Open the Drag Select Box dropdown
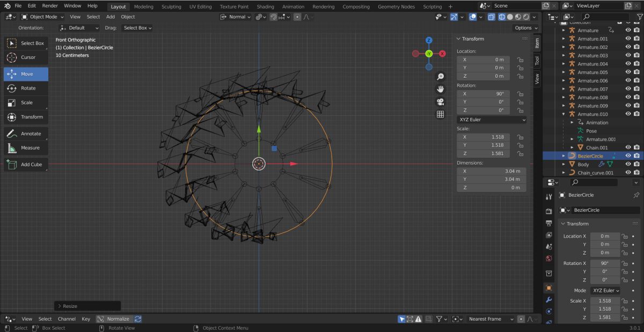 click(x=136, y=27)
